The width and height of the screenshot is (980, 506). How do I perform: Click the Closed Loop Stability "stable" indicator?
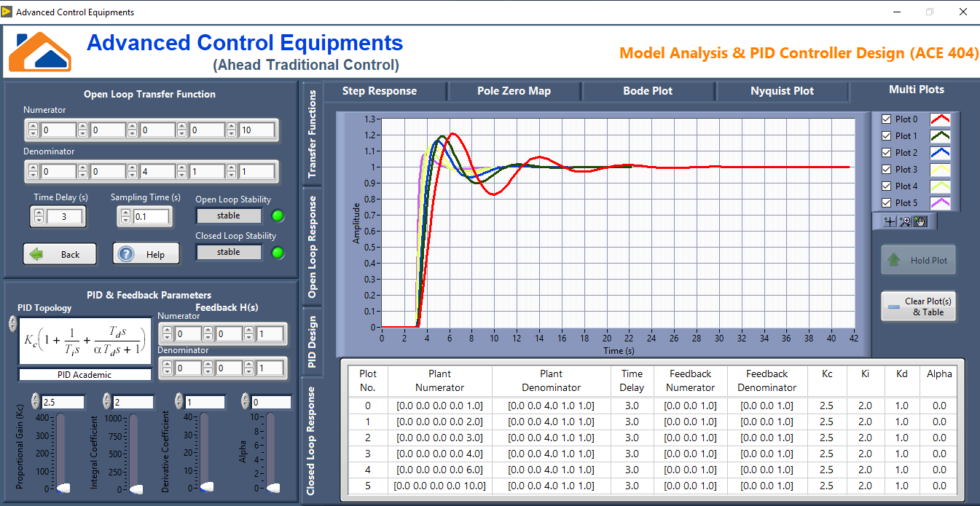tap(228, 253)
